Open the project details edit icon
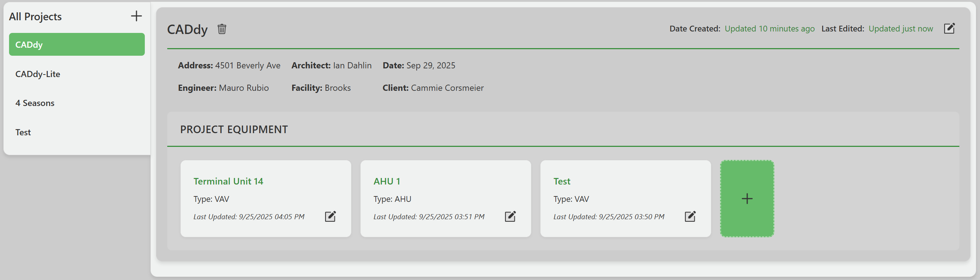 [x=950, y=28]
